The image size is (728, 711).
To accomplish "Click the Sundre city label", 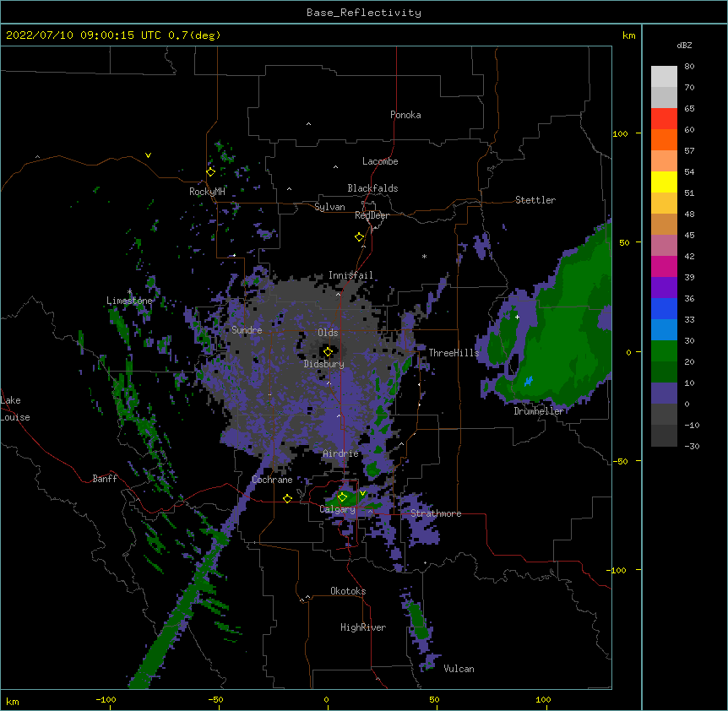I will click(247, 330).
